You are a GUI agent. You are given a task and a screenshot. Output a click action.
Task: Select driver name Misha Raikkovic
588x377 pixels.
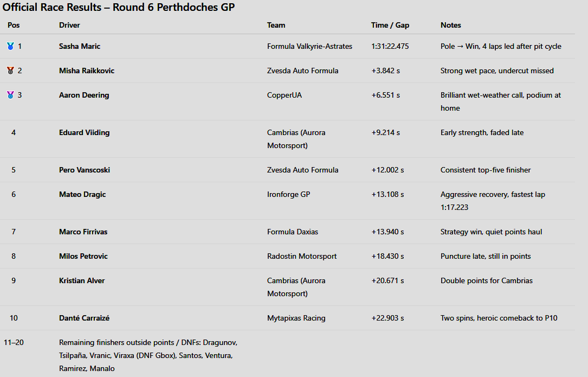(x=87, y=71)
